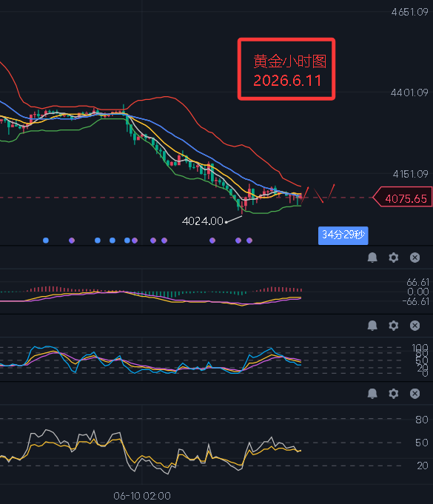
Task: Open MACD indicator settings gear
Action: pyautogui.click(x=394, y=258)
